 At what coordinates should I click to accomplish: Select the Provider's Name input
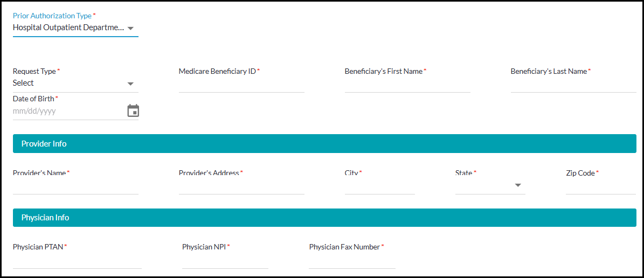[75, 186]
